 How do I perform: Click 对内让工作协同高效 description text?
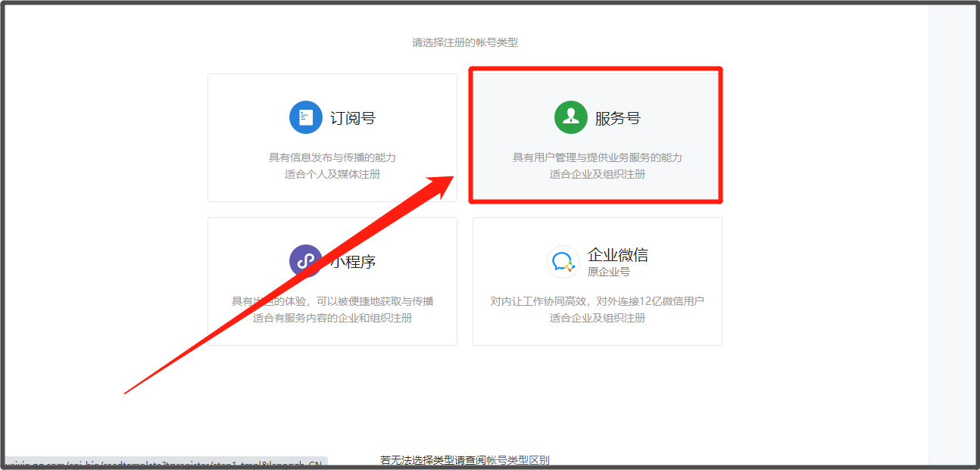(x=598, y=301)
